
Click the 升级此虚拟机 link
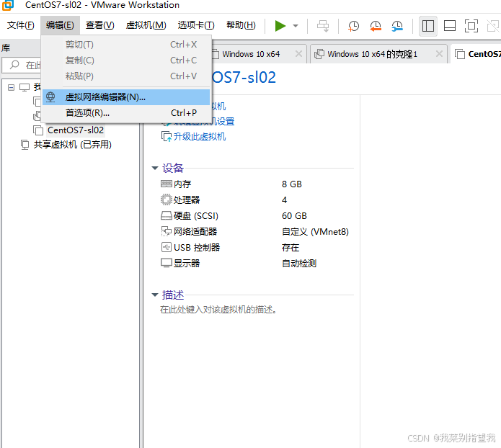(x=200, y=137)
